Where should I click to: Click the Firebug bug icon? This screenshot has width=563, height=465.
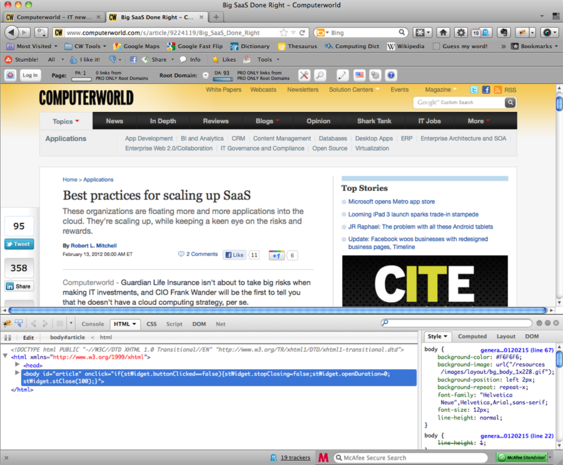(7, 324)
